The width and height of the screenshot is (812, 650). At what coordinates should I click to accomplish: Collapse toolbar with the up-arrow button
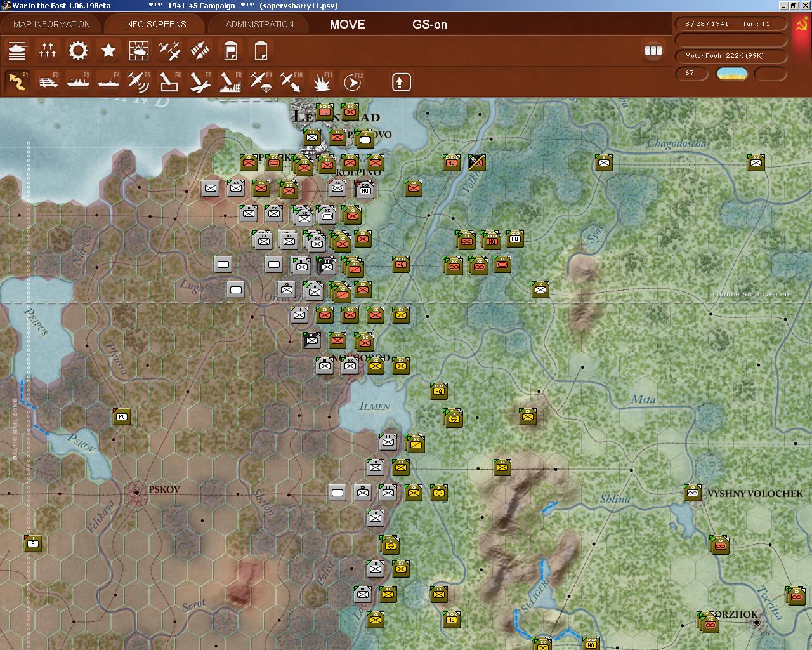click(402, 82)
